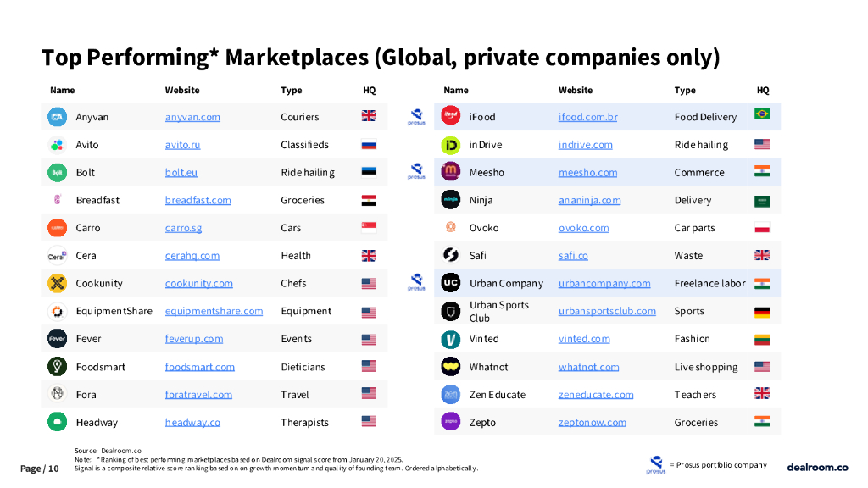Click the Cookunity yellow logo icon
The width and height of the screenshot is (868, 488).
57,284
